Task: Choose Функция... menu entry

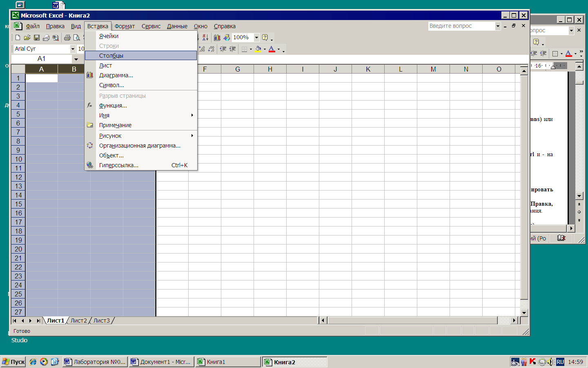Action: pyautogui.click(x=141, y=105)
